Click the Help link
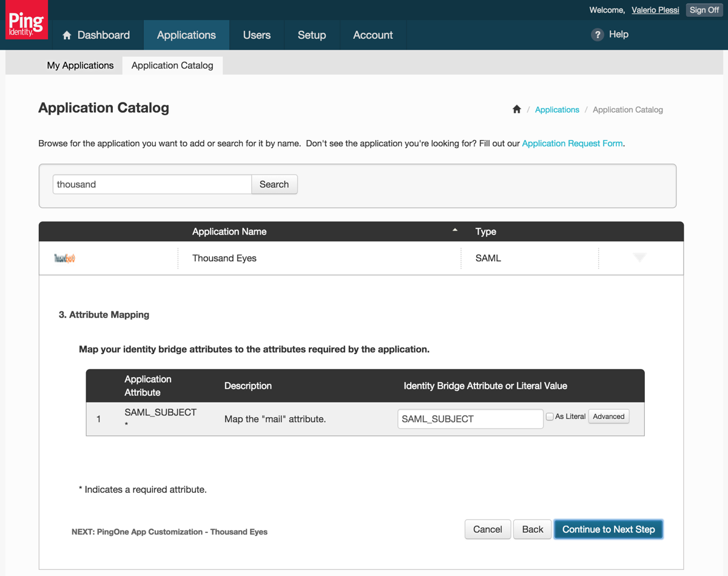 (x=619, y=35)
